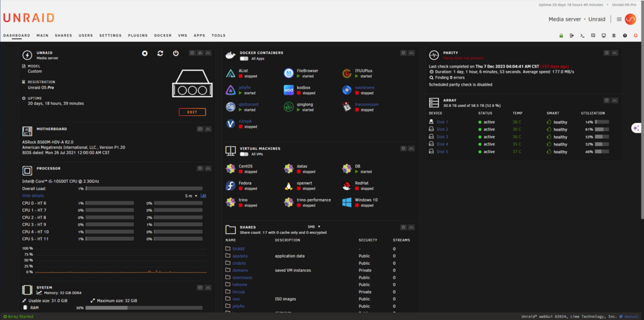Open the CPU chart settings icon

204,196
